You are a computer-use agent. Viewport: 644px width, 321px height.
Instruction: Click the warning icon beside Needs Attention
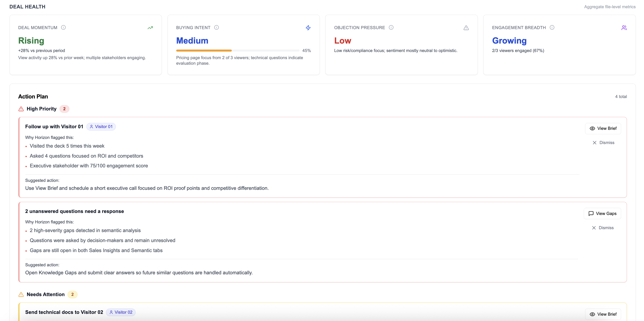click(x=21, y=295)
